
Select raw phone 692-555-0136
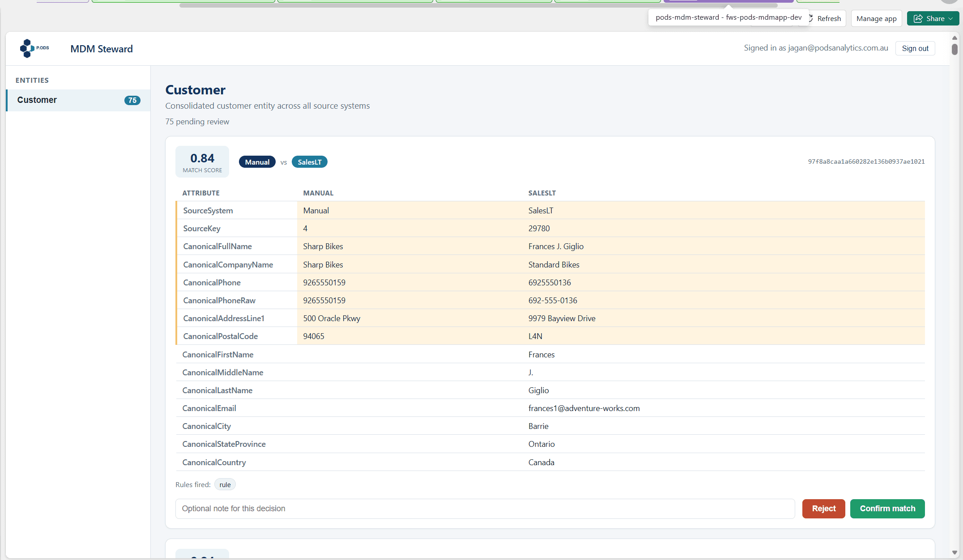click(553, 301)
